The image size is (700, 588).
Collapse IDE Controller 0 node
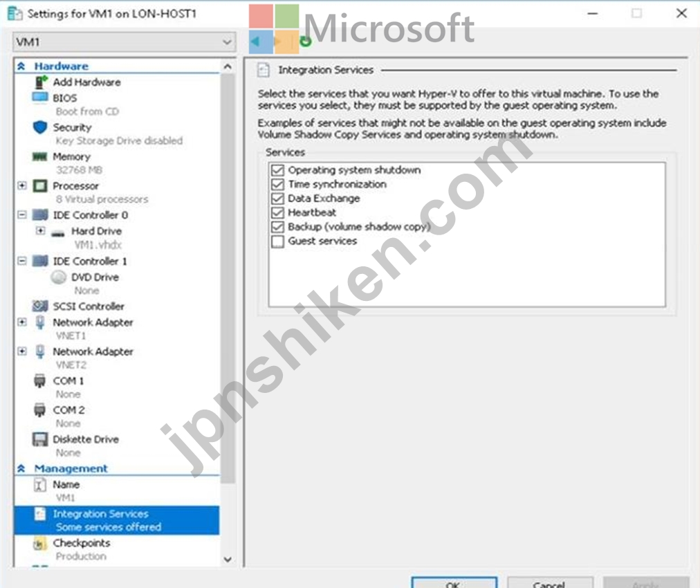click(22, 214)
